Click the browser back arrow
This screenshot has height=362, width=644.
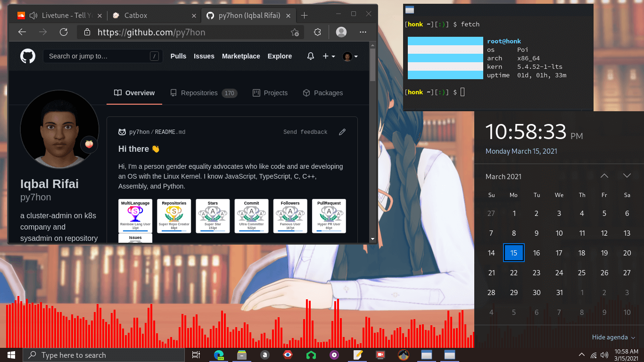pyautogui.click(x=22, y=32)
